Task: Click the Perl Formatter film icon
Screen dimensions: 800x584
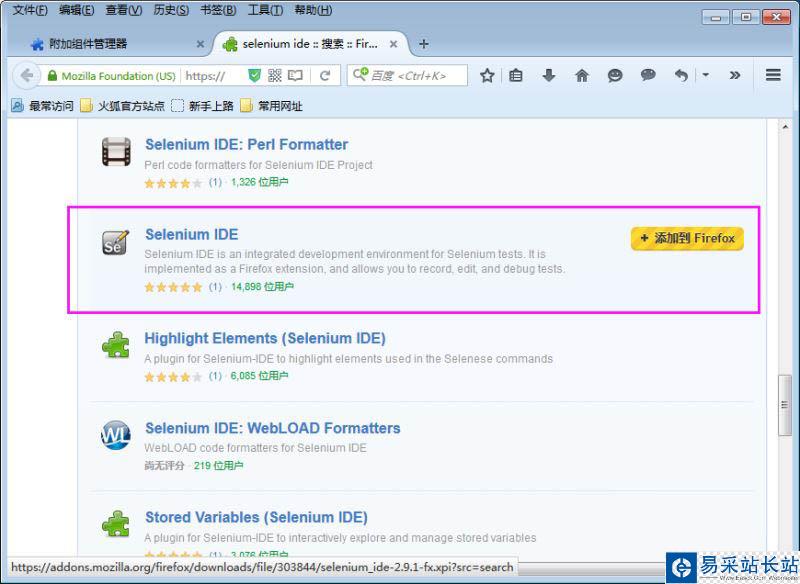Action: (116, 152)
